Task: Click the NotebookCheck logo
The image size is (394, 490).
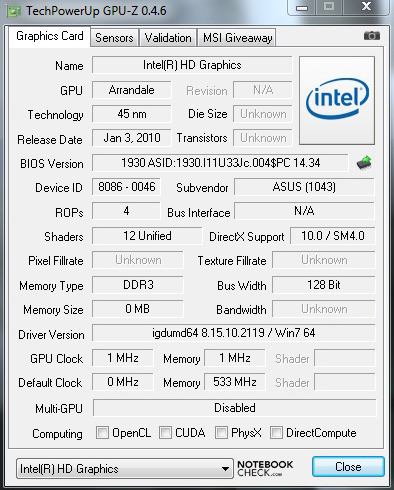Action: coord(265,468)
